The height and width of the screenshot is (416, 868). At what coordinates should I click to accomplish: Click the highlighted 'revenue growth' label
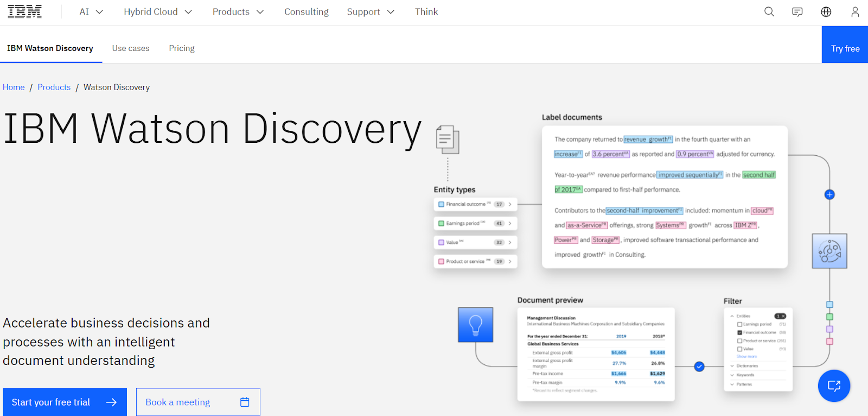click(648, 140)
